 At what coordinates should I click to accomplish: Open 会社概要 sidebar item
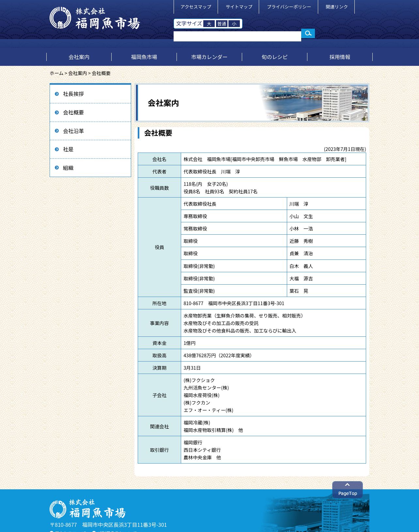pos(90,112)
